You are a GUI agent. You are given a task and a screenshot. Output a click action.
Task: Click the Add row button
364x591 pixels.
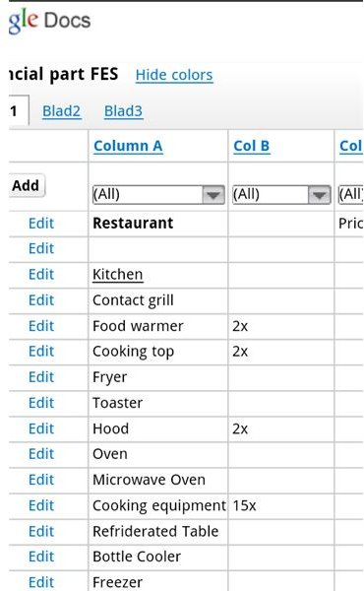tap(26, 185)
